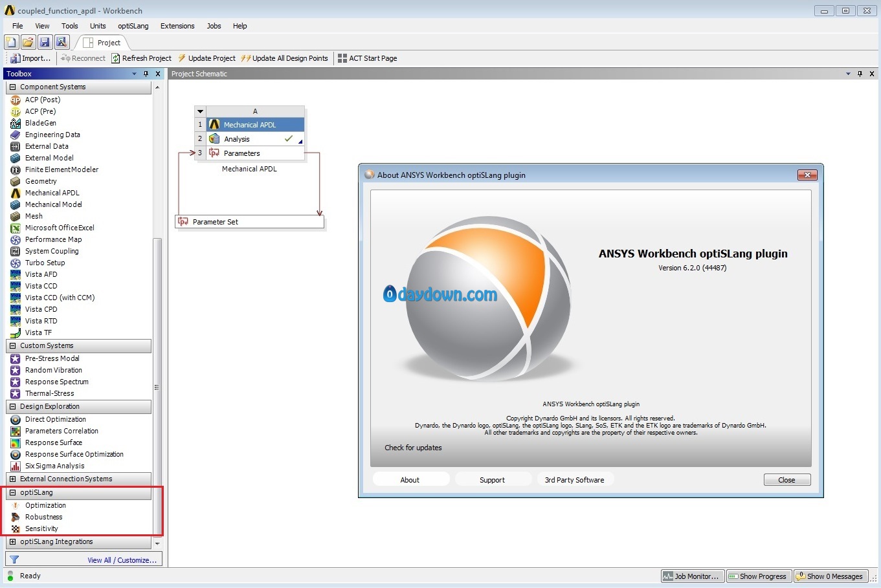881x588 pixels.
Task: Select the Six Sigma Analysis icon
Action: pyautogui.click(x=16, y=466)
